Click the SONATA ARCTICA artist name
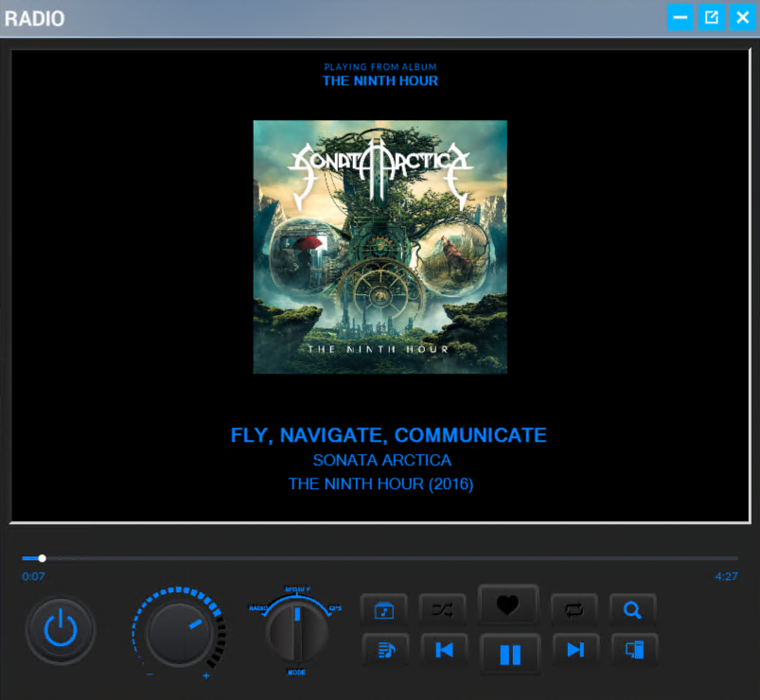Viewport: 760px width, 700px height. 381,461
